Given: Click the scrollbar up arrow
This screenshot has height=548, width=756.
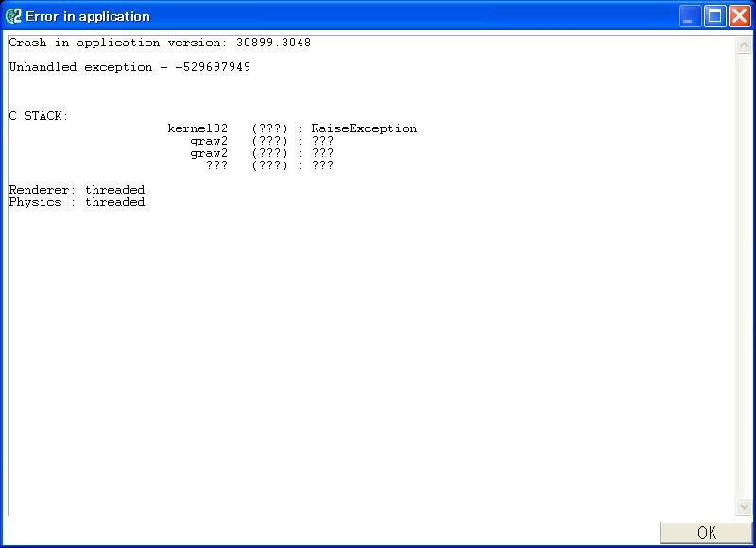Looking at the screenshot, I should tap(744, 44).
